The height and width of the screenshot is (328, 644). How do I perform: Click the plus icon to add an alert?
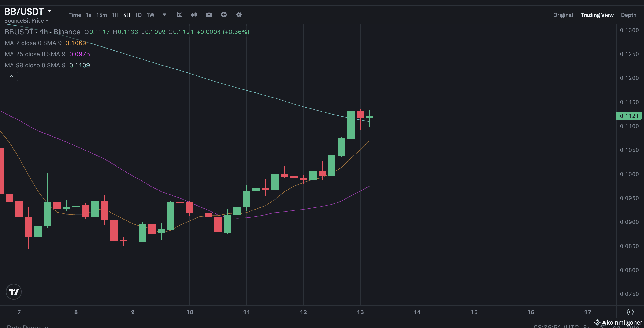coord(224,15)
